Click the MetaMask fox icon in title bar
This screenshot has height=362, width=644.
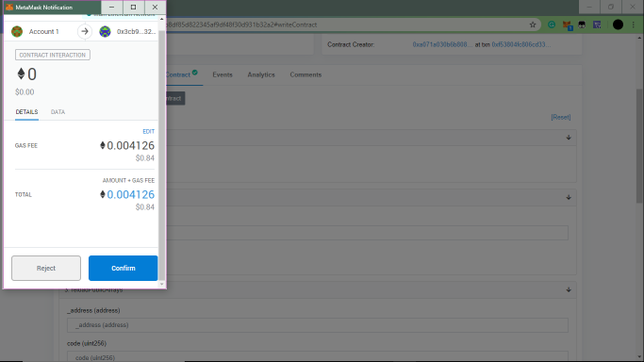[x=9, y=7]
